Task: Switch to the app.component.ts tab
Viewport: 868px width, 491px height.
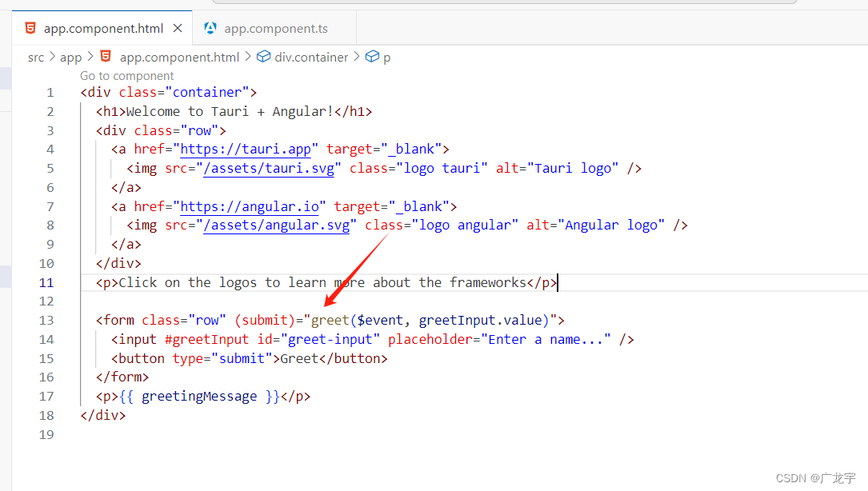Action: (275, 29)
